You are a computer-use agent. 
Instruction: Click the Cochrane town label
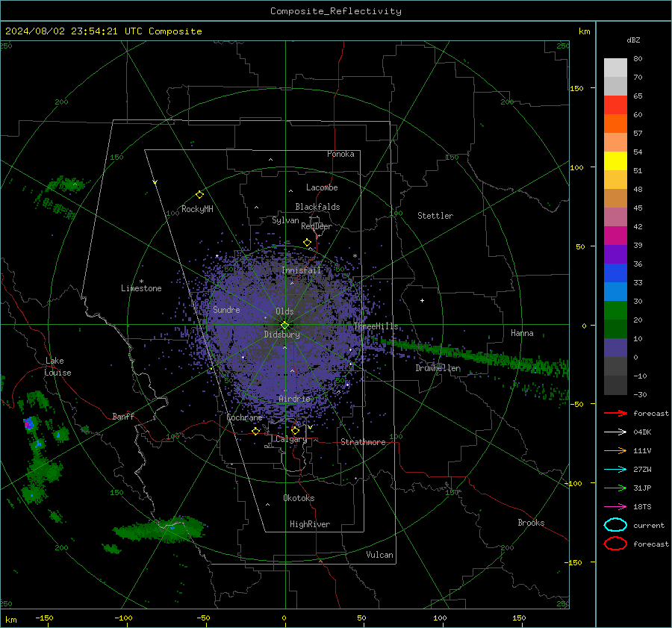244,417
